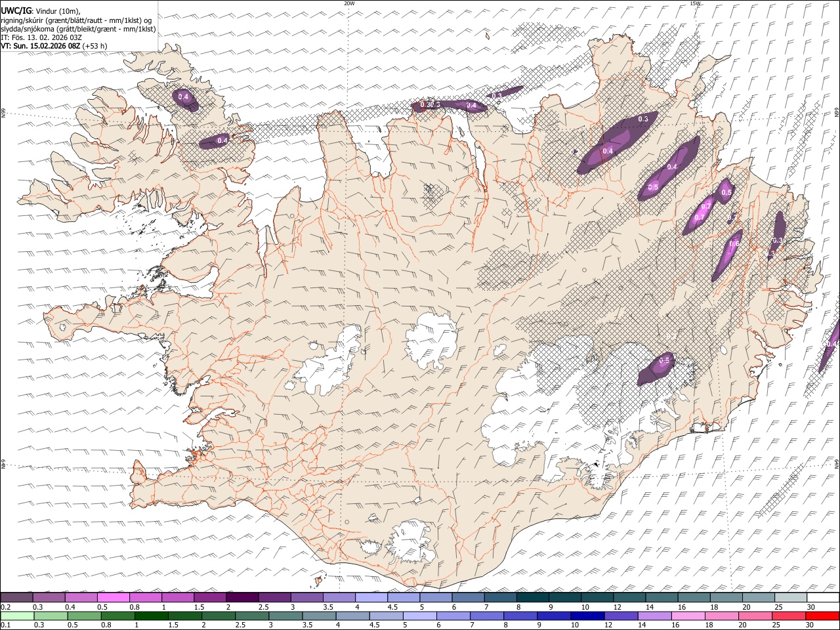
Task: Select the upper legend swatch starting at 0.8
Action: click(x=145, y=597)
